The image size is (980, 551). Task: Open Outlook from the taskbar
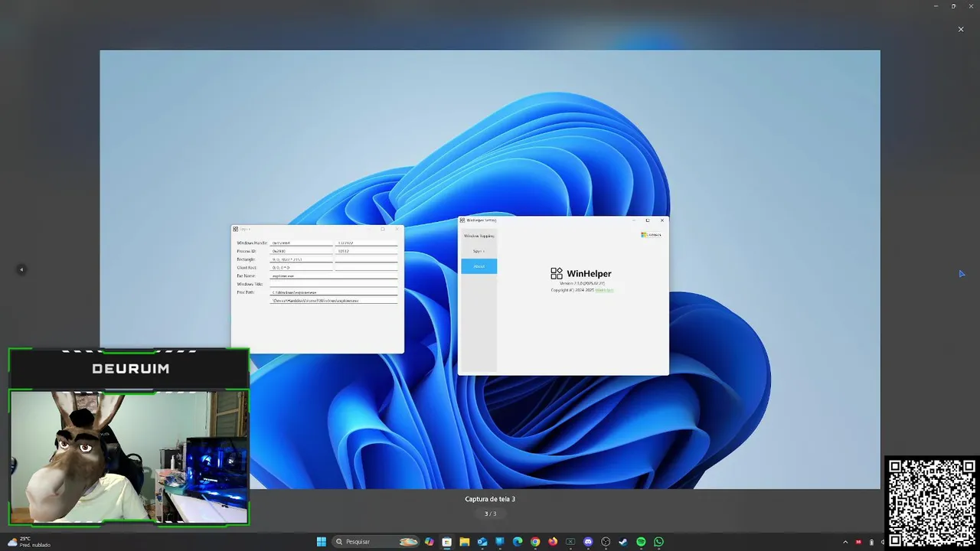coord(482,542)
